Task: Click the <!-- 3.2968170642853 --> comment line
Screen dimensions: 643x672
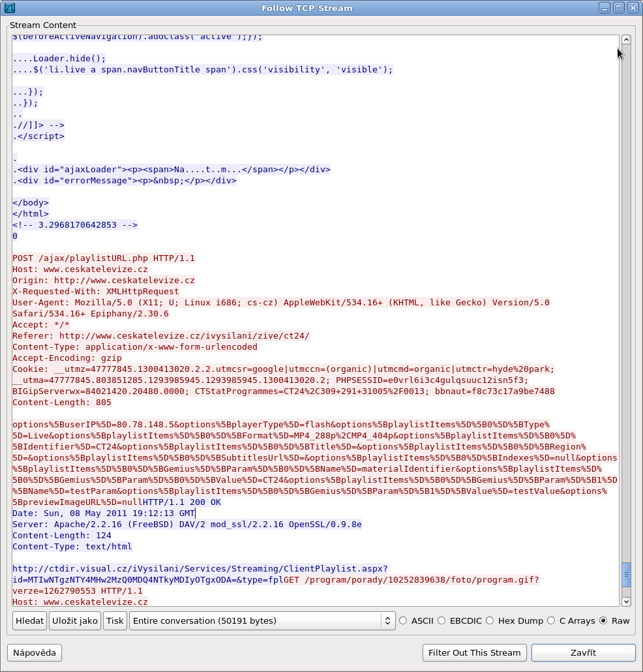Action: pos(75,224)
